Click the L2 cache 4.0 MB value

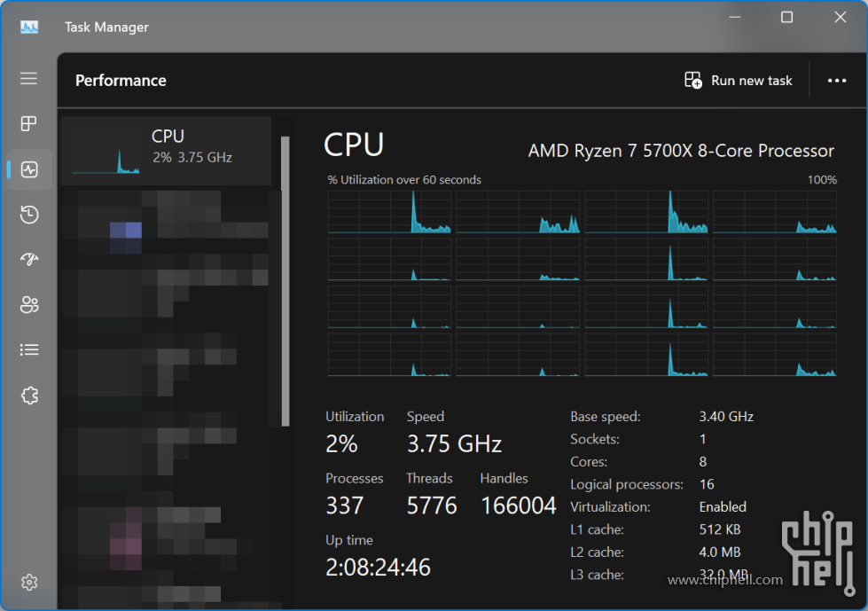720,552
